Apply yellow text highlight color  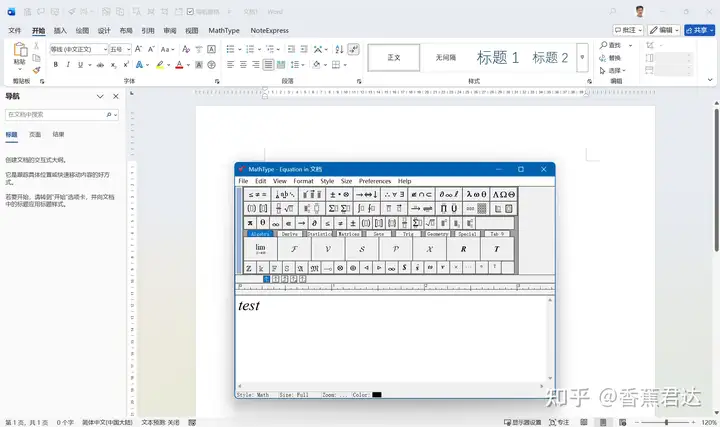(x=160, y=65)
